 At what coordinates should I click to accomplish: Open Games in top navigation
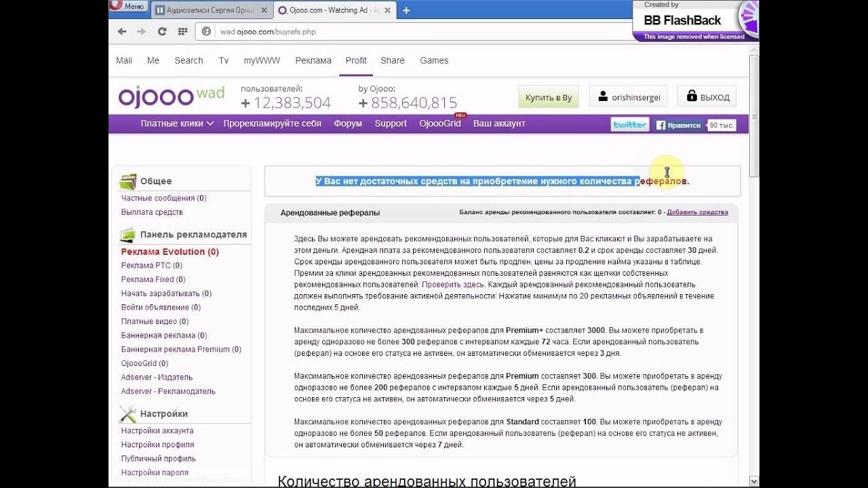point(434,60)
